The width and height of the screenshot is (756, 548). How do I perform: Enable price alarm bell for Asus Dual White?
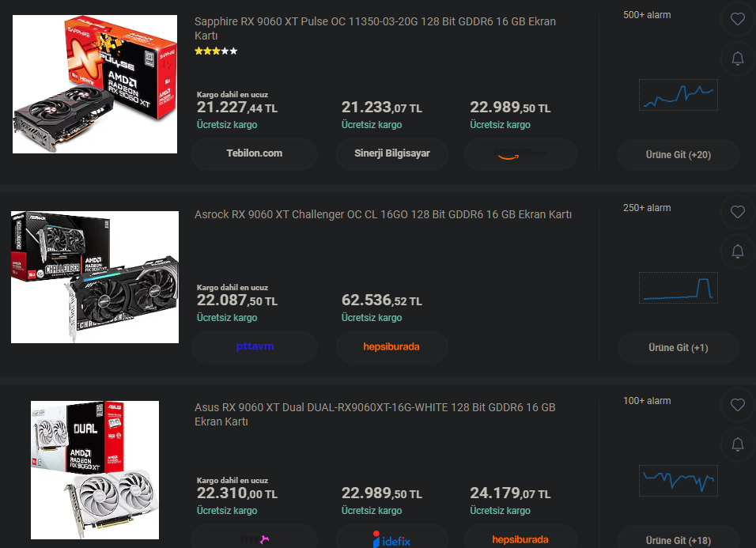pyautogui.click(x=737, y=444)
